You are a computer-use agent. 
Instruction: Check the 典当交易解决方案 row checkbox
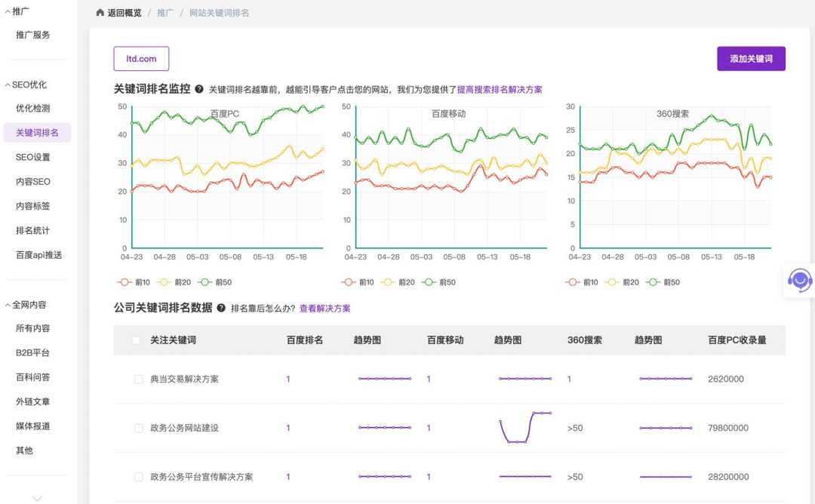click(138, 380)
